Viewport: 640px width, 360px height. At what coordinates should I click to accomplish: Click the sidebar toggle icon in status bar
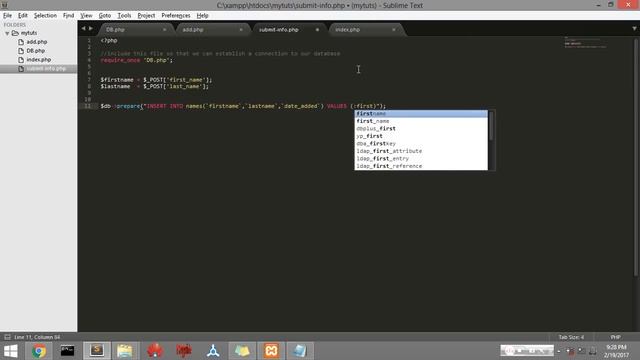(7, 337)
